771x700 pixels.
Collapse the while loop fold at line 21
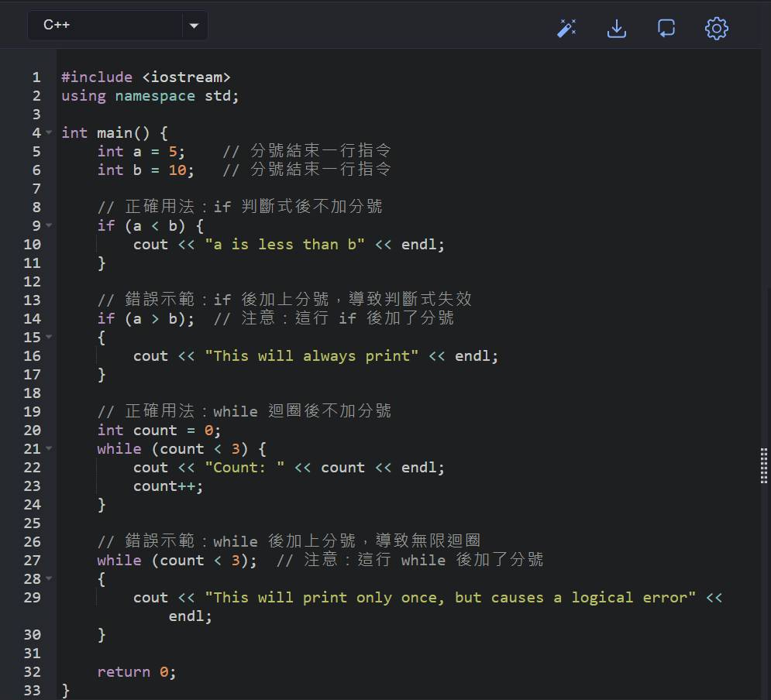49,448
